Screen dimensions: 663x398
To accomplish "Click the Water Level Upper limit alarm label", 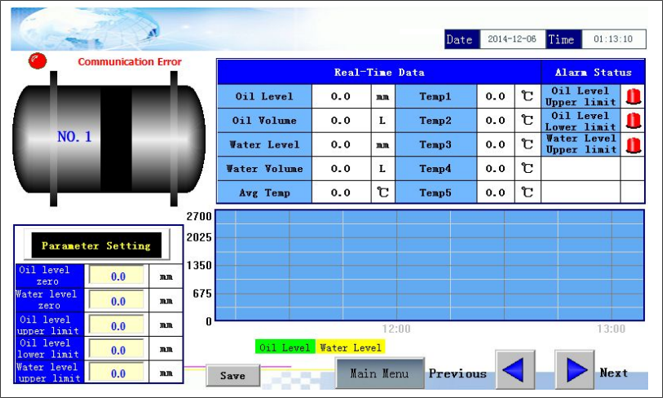I will coord(581,144).
